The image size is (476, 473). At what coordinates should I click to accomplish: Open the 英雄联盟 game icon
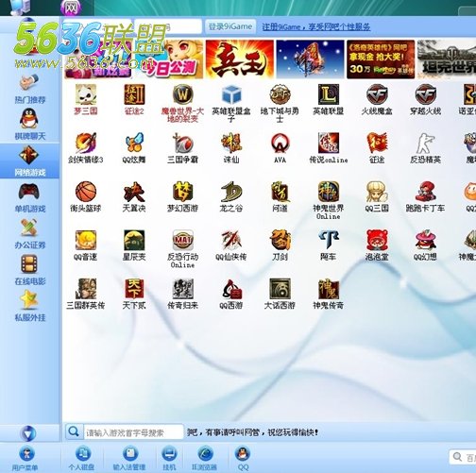tap(328, 99)
